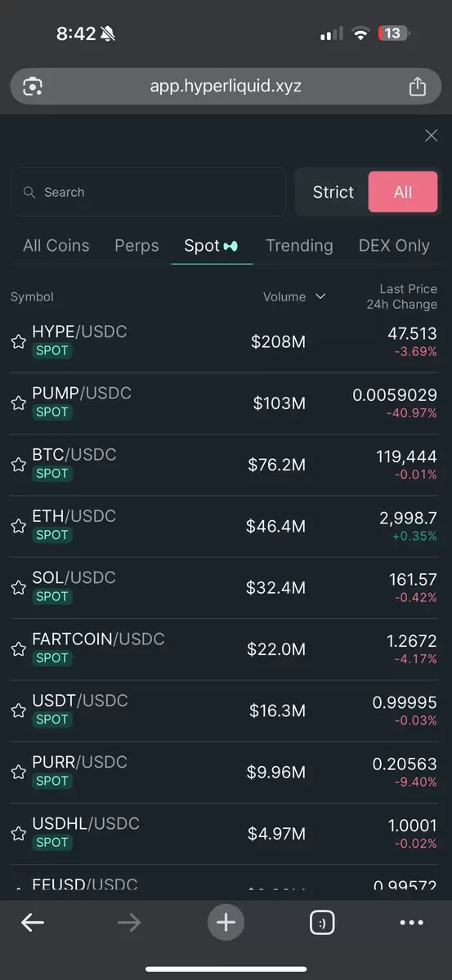Open the browser three-dots menu
This screenshot has height=980, width=452.
[412, 923]
